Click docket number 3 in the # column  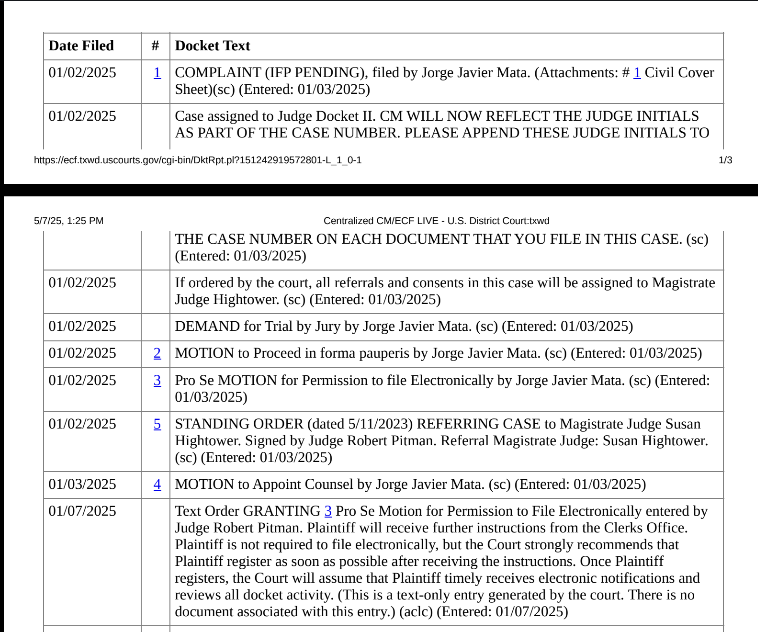(x=157, y=380)
